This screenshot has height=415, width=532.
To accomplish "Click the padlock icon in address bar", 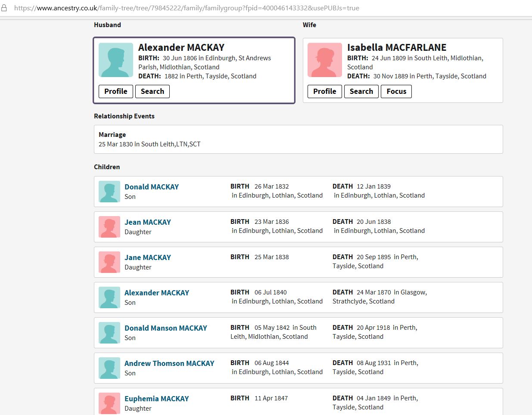I will [4, 8].
